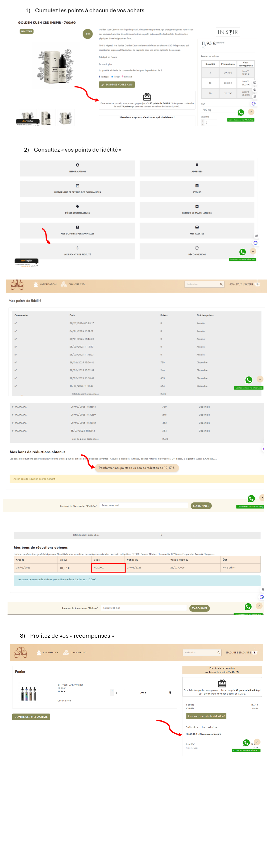The image size is (274, 868).
Task: Click the STAGIAIRE STAGIAIRE account link
Action: (x=238, y=653)
